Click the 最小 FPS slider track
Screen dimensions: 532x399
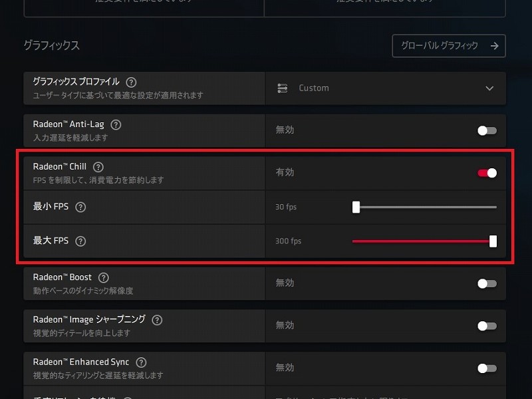[424, 207]
